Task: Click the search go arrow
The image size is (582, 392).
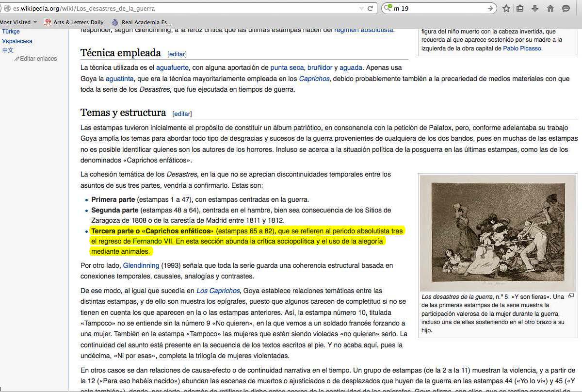Action: 490,8
